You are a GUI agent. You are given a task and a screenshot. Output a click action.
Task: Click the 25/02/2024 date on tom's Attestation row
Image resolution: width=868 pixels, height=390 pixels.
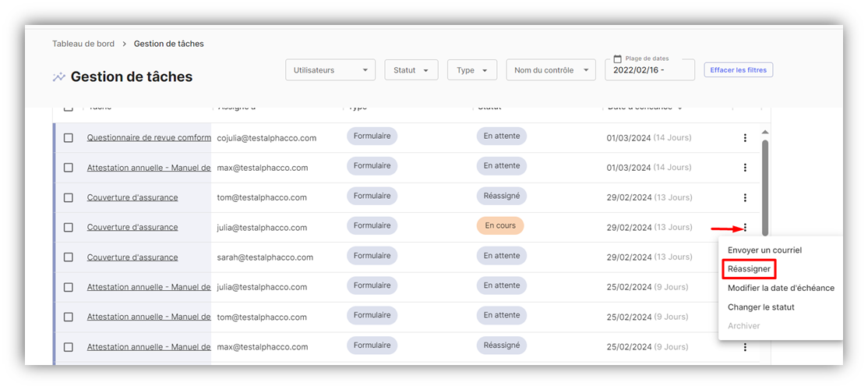[x=629, y=317]
